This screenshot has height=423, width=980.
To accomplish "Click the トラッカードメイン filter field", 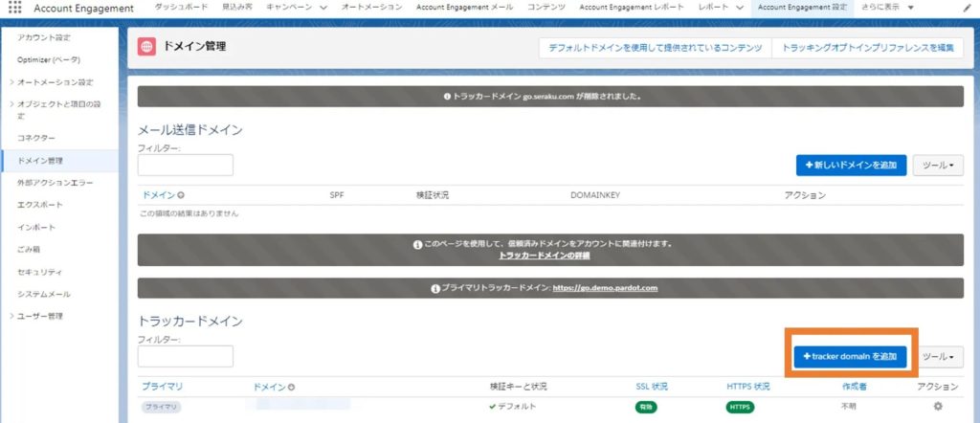I will (186, 356).
